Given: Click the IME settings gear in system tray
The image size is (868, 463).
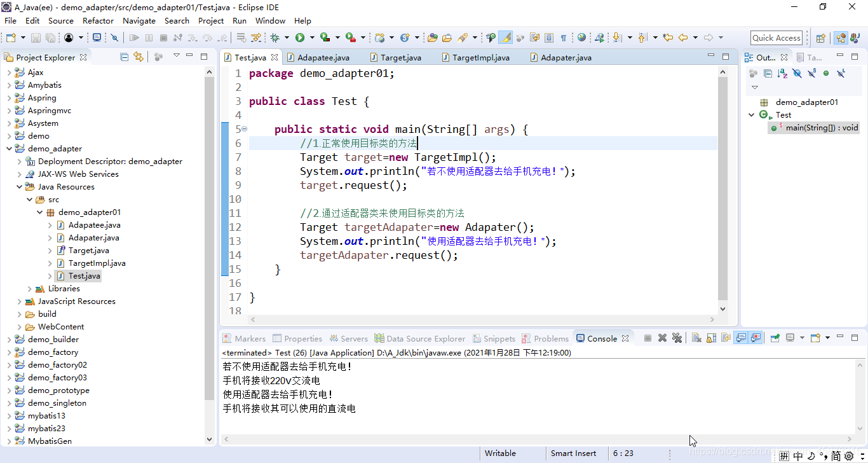Looking at the screenshot, I should 849,456.
